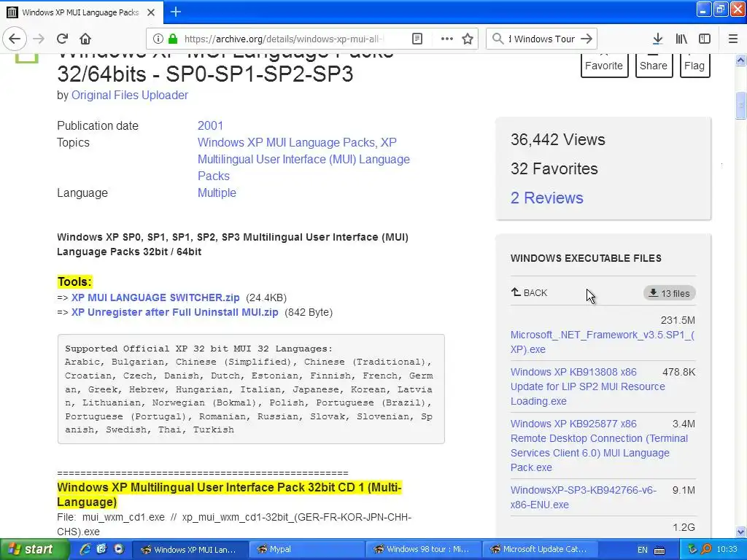Screen dimensions: 747x560
Task: Open the Windows Start menu
Action: coord(35,550)
